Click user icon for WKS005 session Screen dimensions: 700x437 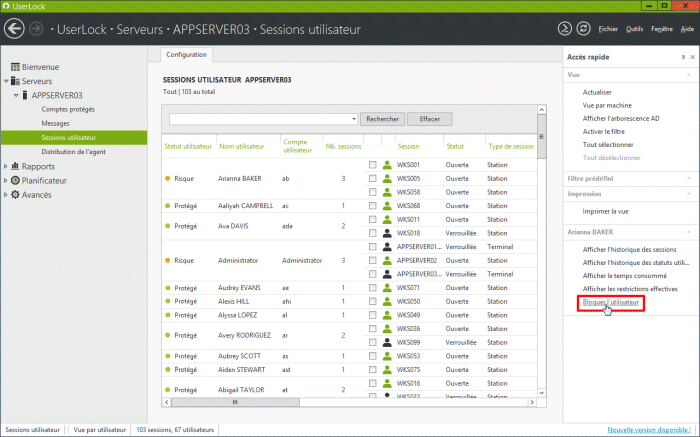(387, 179)
